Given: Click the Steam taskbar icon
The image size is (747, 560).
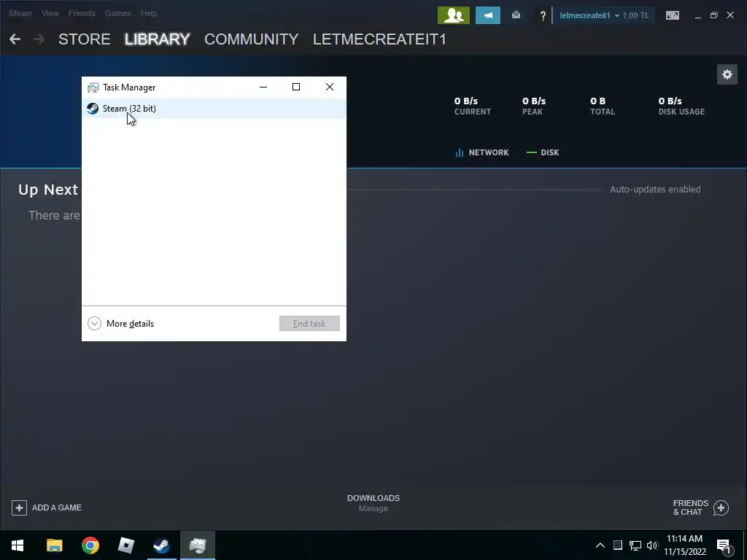Looking at the screenshot, I should coord(161,545).
